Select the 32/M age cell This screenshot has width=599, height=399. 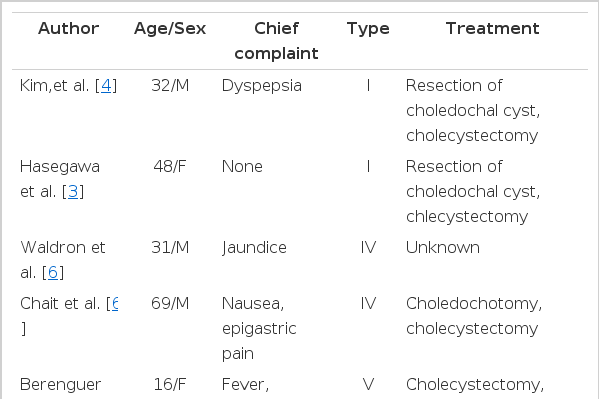click(x=170, y=86)
